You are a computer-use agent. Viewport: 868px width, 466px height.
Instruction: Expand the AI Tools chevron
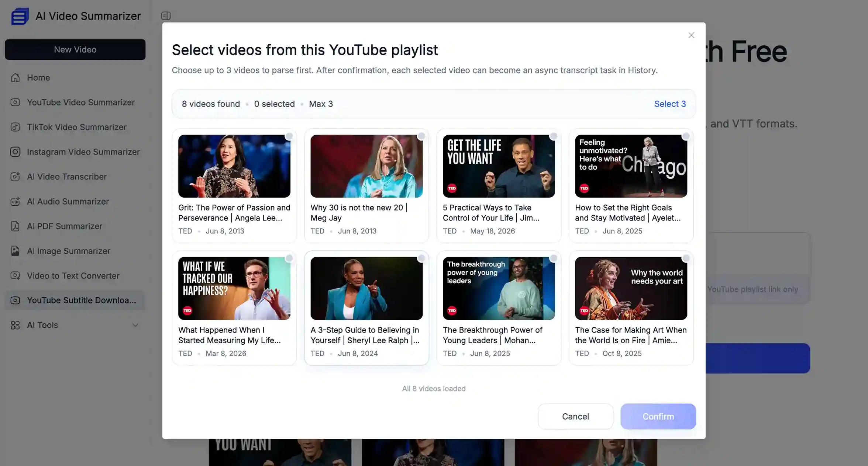click(x=135, y=325)
